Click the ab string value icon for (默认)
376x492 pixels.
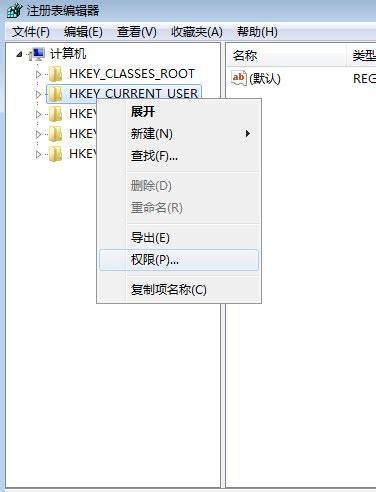pyautogui.click(x=239, y=79)
